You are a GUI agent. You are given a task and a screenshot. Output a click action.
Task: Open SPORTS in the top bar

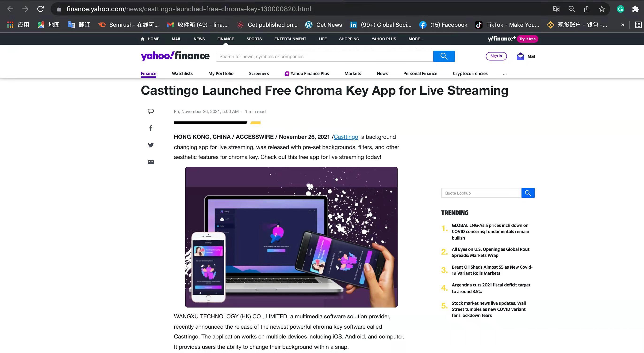tap(254, 39)
